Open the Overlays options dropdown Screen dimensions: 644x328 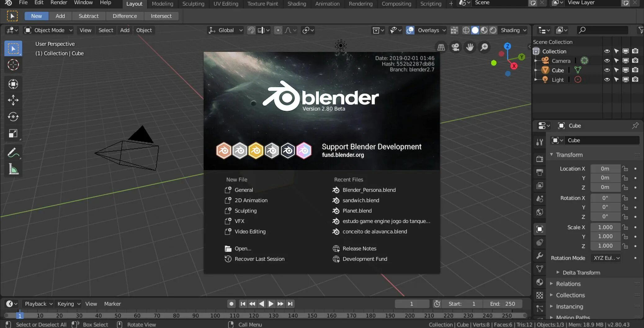pos(431,30)
